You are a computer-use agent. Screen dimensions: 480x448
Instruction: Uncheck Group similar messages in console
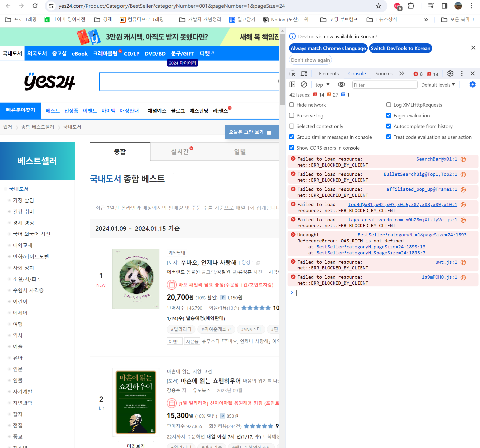pyautogui.click(x=292, y=137)
